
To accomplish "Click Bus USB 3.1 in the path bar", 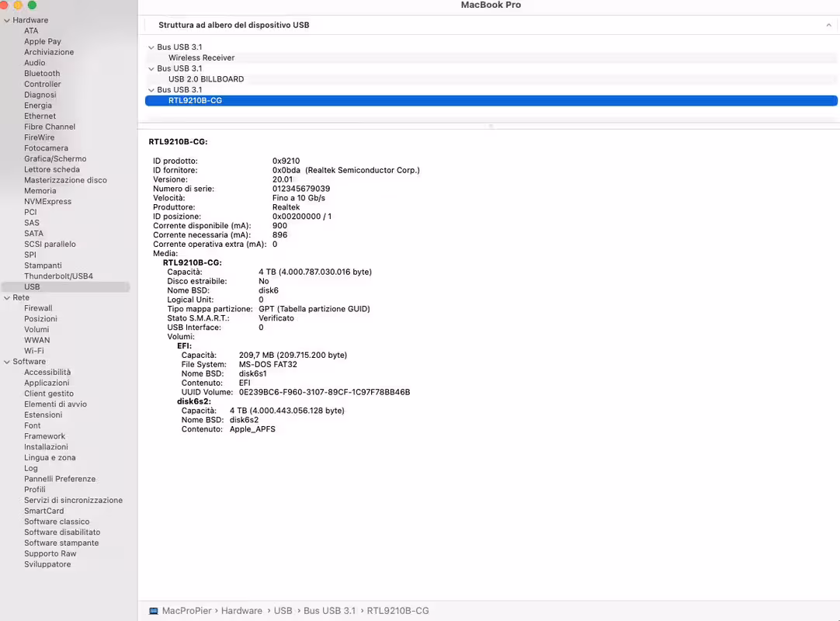I will [329, 611].
